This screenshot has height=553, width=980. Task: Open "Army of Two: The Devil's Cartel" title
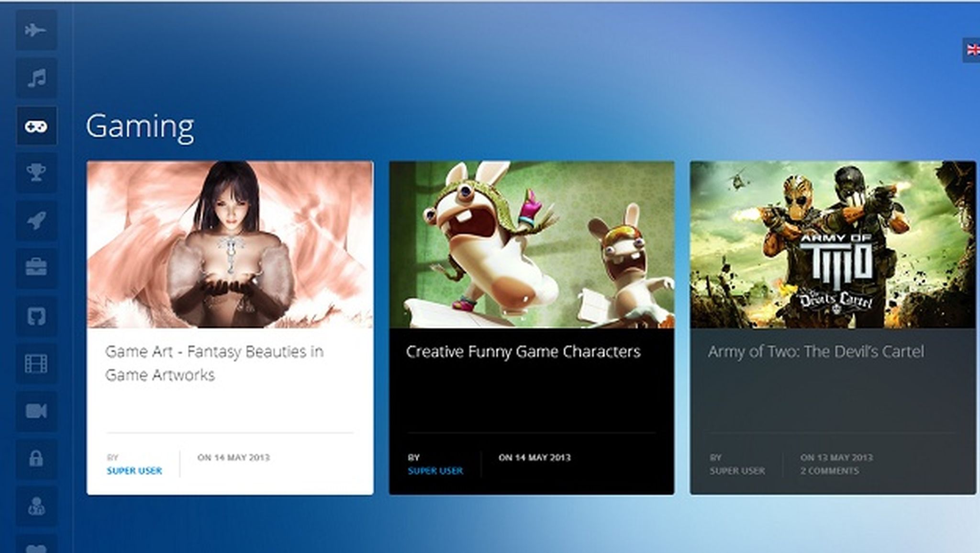coord(815,352)
